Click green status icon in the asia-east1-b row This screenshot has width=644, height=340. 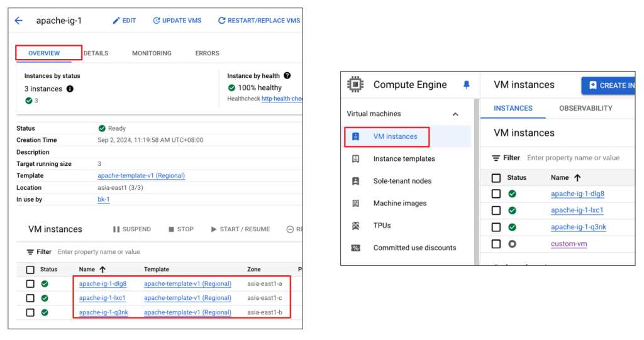point(45,312)
